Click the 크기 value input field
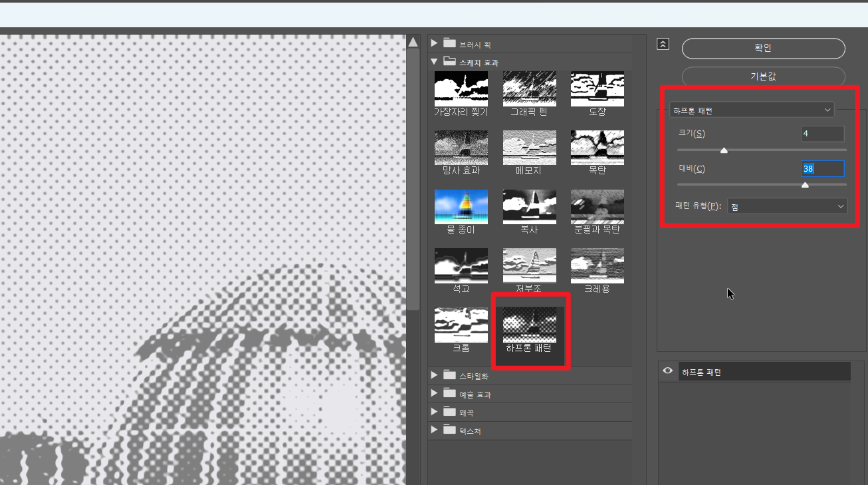The image size is (868, 485). click(822, 134)
